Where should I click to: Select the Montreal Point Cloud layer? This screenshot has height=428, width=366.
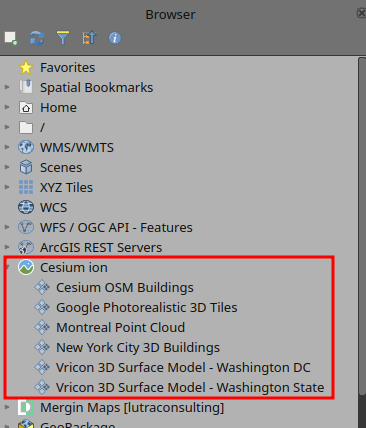coord(120,328)
